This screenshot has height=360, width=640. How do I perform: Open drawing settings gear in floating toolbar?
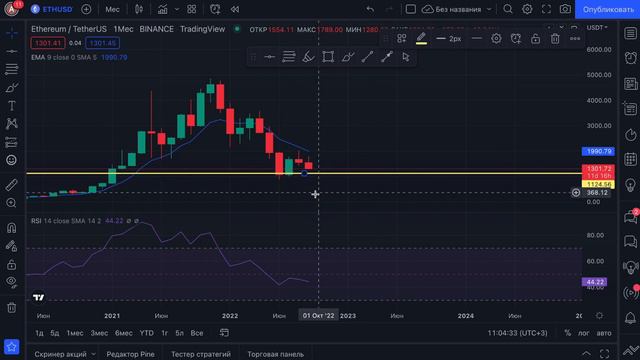[496, 38]
